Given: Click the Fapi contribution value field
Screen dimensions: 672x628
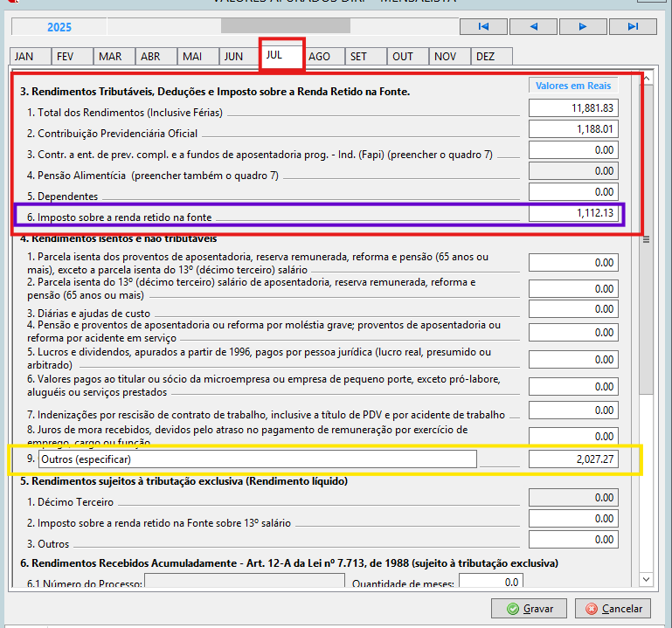Looking at the screenshot, I should [x=573, y=150].
